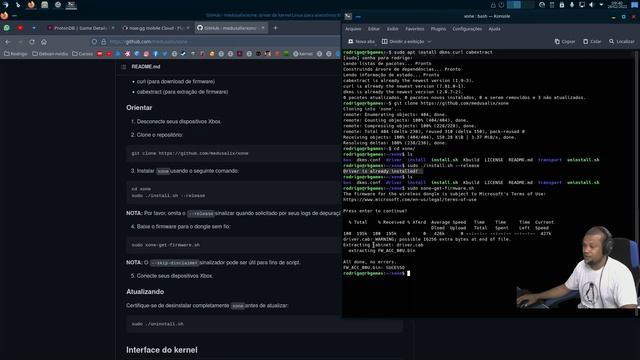Open the Arquivo menu in Konsole
The width and height of the screenshot is (640, 360).
click(353, 29)
